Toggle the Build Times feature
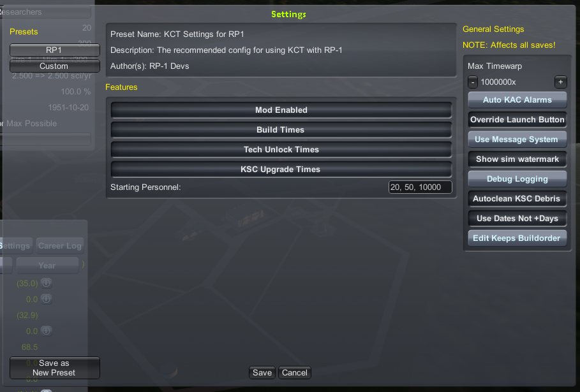Image resolution: width=580 pixels, height=392 pixels. coord(281,129)
